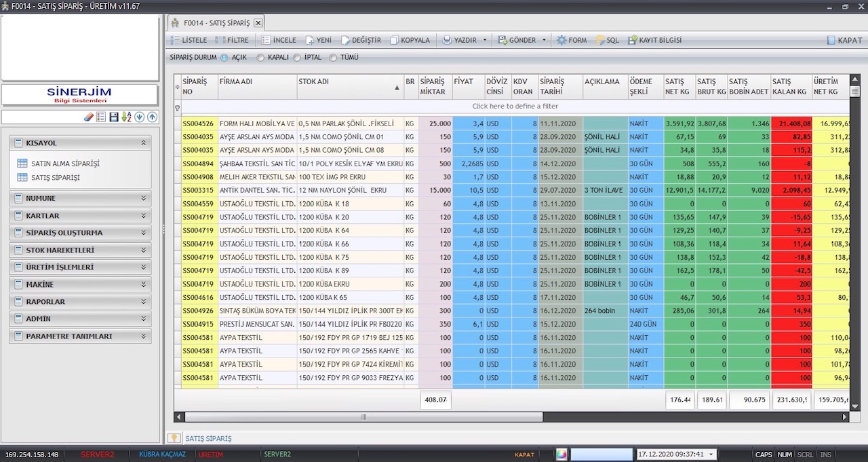Viewport: 868px width, 462px height.
Task: Click the grid column chooser asterisk icon
Action: (178, 87)
